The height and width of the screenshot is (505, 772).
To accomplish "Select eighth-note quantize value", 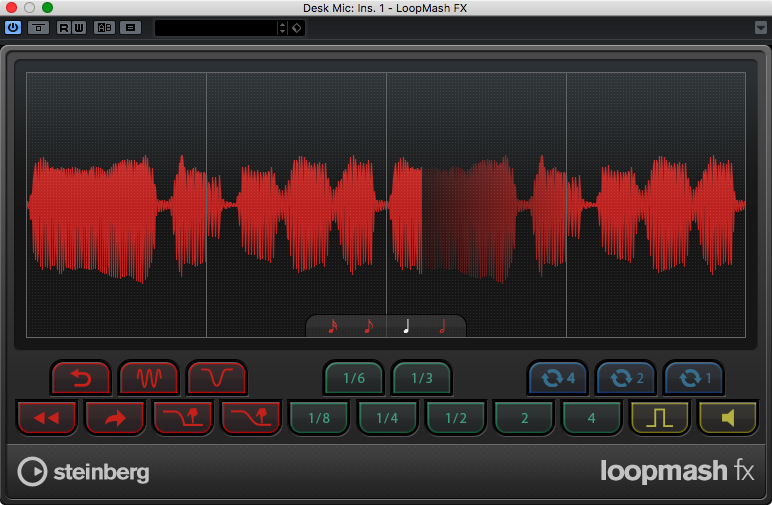I will click(368, 326).
